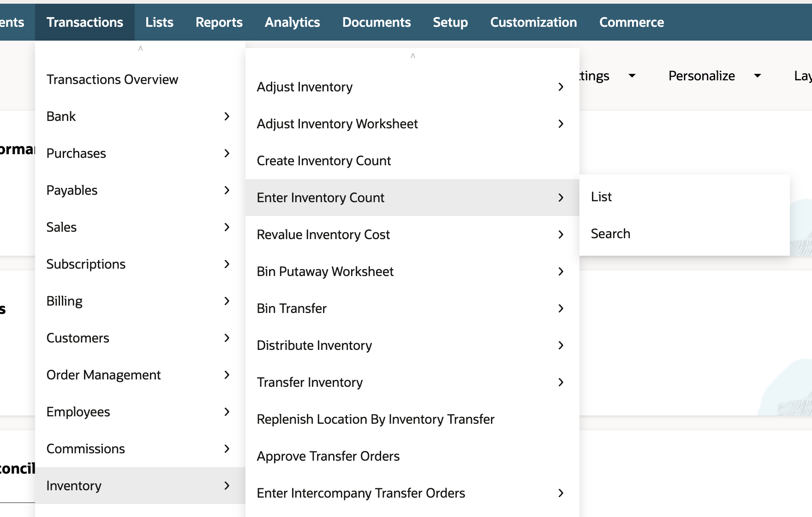This screenshot has width=812, height=517.
Task: Expand the Employees submenu chevron
Action: click(x=227, y=412)
